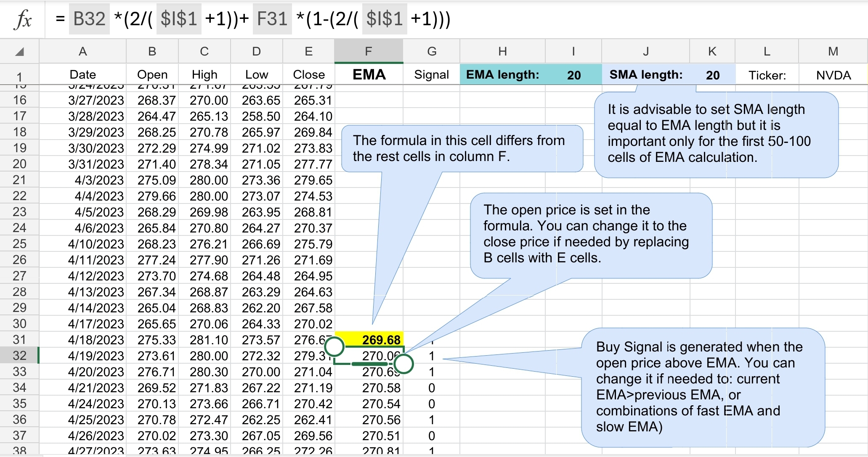The height and width of the screenshot is (457, 868).
Task: Click the 'Open' header cell
Action: tap(152, 74)
